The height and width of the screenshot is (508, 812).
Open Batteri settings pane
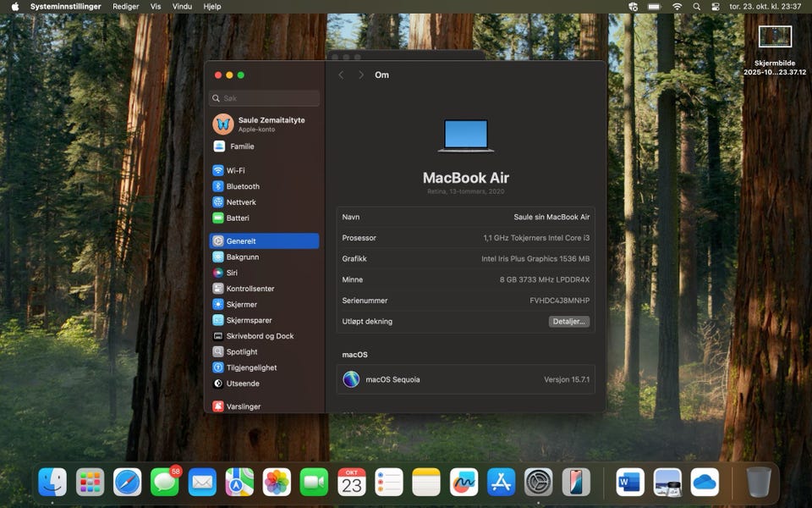(x=264, y=218)
